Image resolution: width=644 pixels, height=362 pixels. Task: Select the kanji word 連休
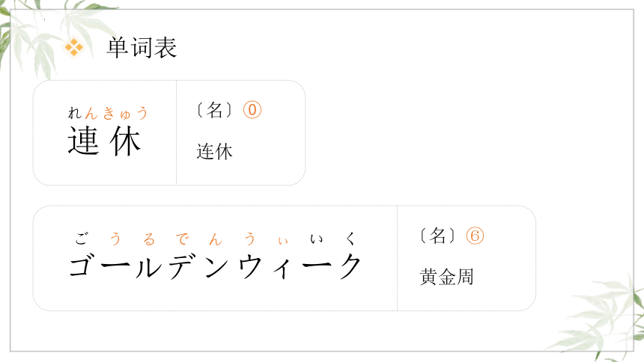(104, 141)
